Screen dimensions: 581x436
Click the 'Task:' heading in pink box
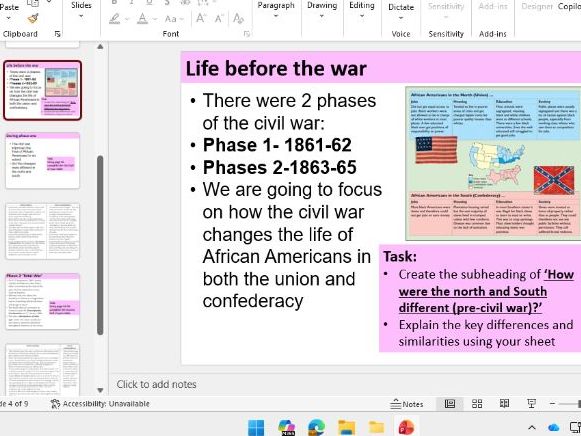coord(400,256)
